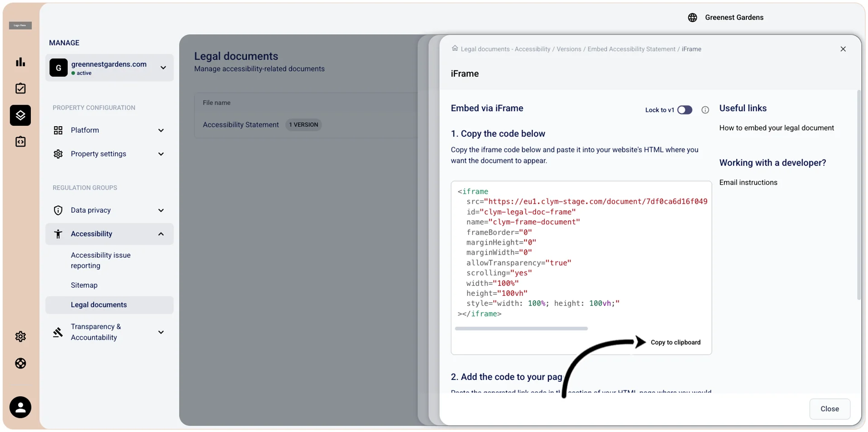This screenshot has height=432, width=868.
Task: Open How to embed your legal document link
Action: (x=777, y=128)
